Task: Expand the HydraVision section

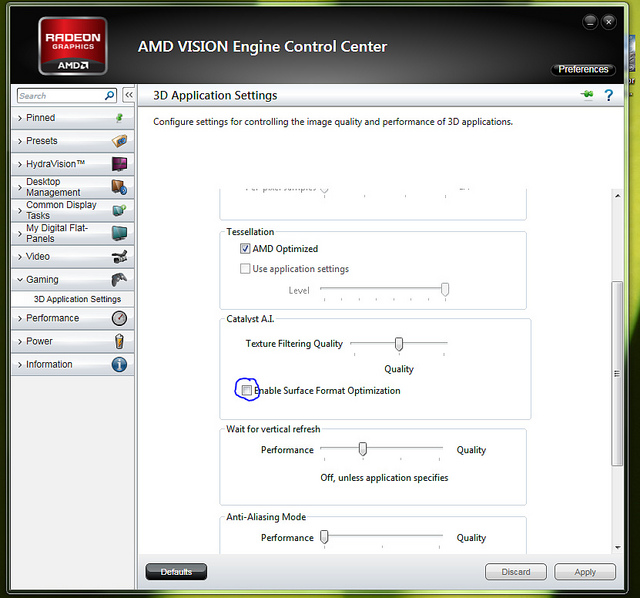Action: pos(20,165)
